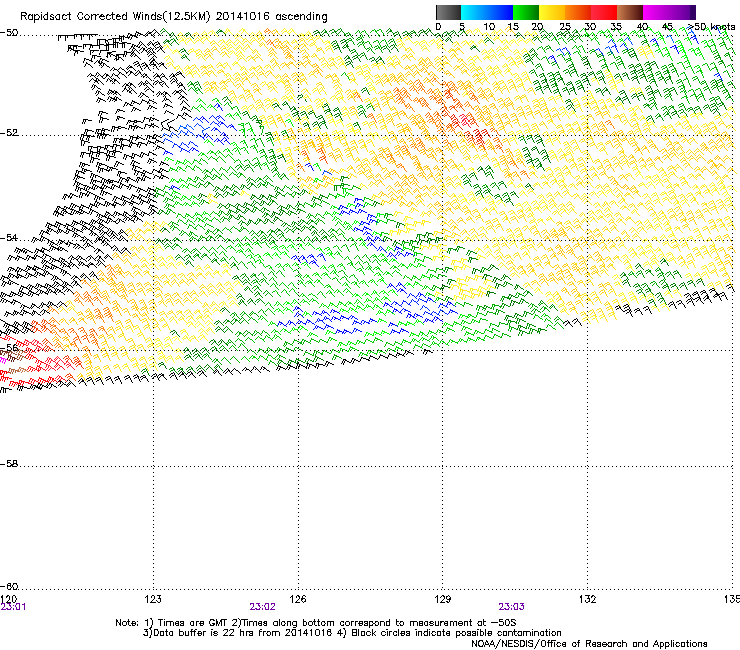Click the yellow 20-25 knots legend segment
The width and height of the screenshot is (740, 650).
tap(552, 12)
